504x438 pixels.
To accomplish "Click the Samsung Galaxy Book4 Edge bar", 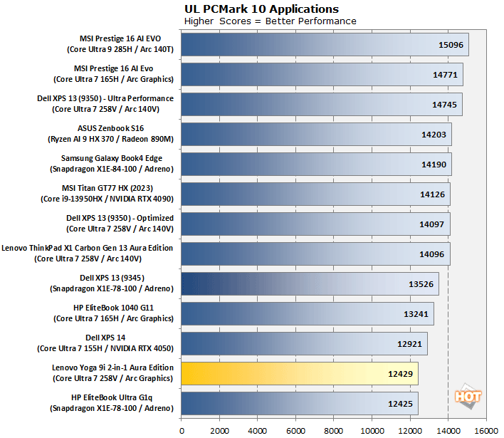I will [x=316, y=164].
